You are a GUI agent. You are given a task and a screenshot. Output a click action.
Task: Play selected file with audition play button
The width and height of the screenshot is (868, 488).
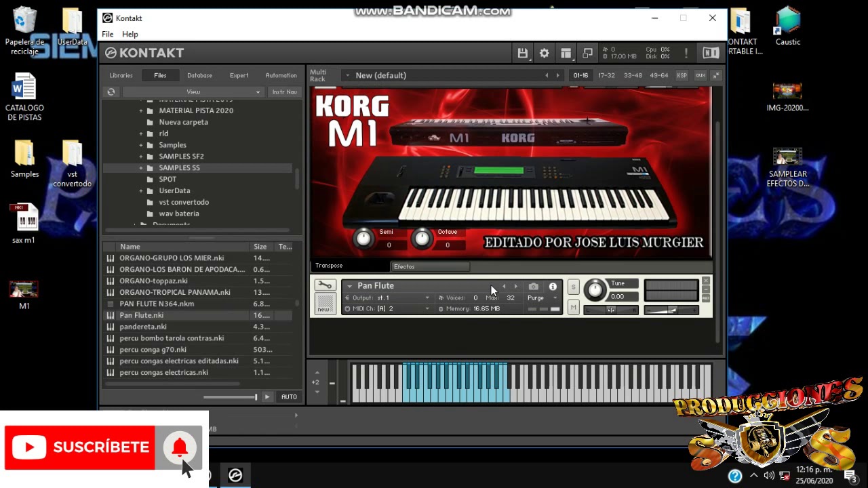267,396
